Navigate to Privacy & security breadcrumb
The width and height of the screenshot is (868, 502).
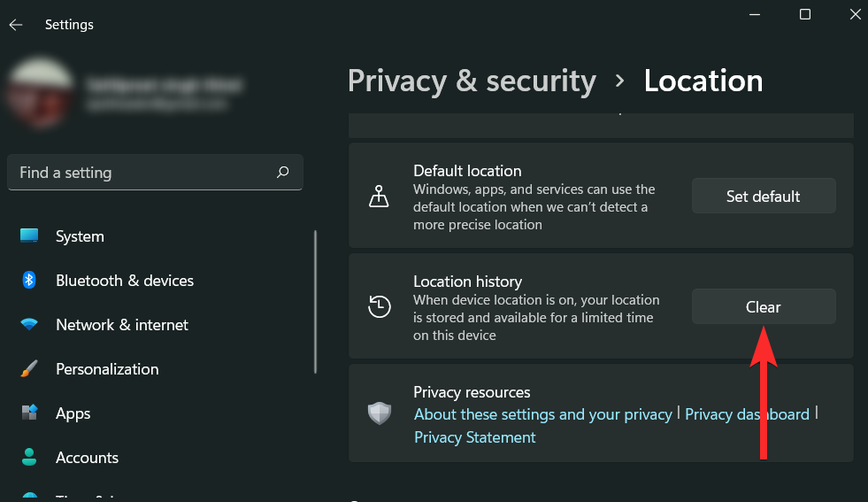pos(472,81)
